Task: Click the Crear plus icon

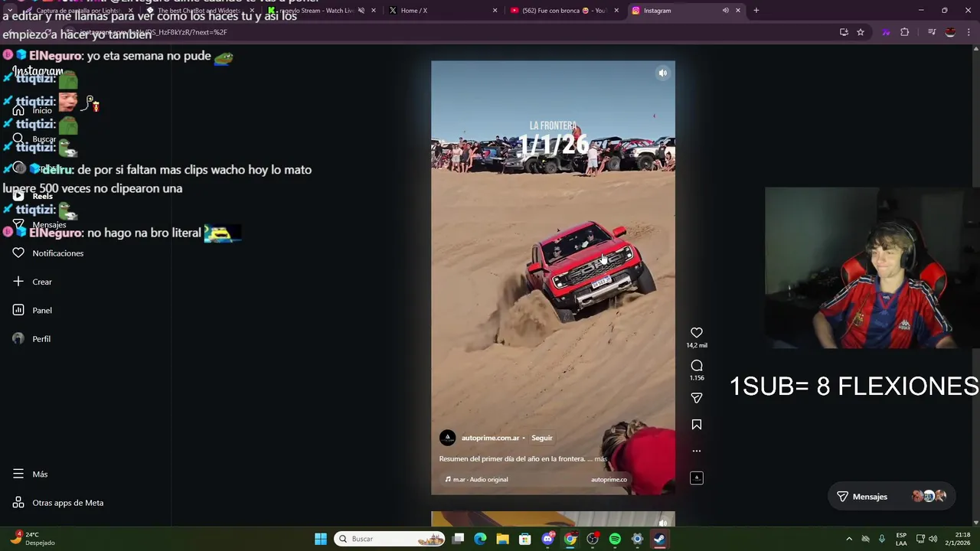Action: click(18, 282)
